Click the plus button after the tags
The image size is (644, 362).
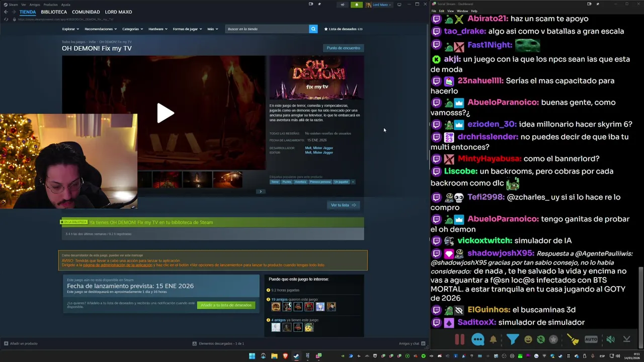point(353,182)
